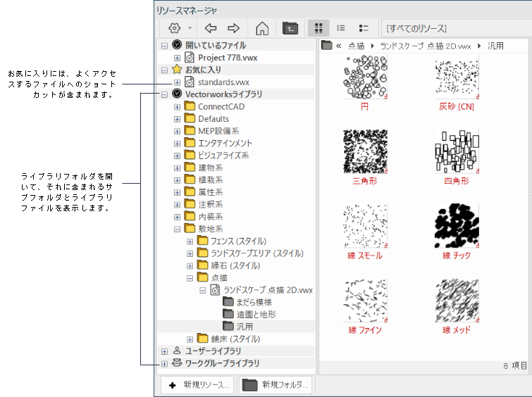Switch to thumbnail grid view
Image resolution: width=532 pixels, height=397 pixels.
(x=318, y=28)
